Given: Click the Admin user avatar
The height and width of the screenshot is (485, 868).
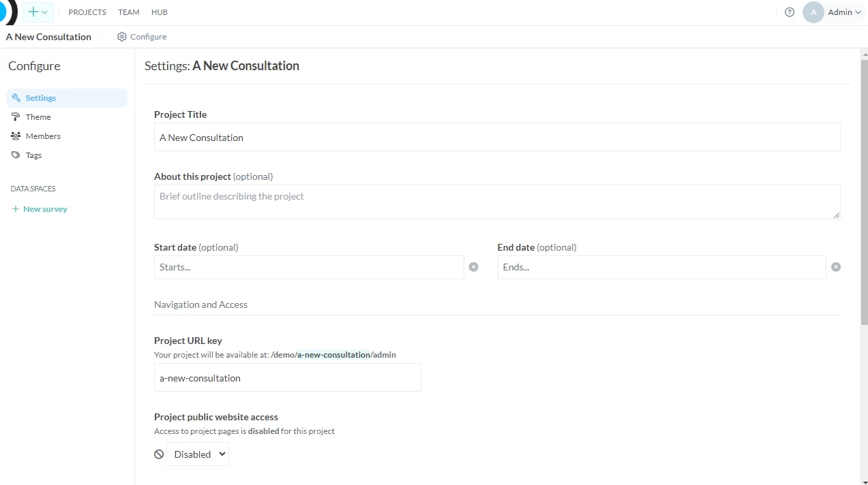Looking at the screenshot, I should [x=813, y=12].
